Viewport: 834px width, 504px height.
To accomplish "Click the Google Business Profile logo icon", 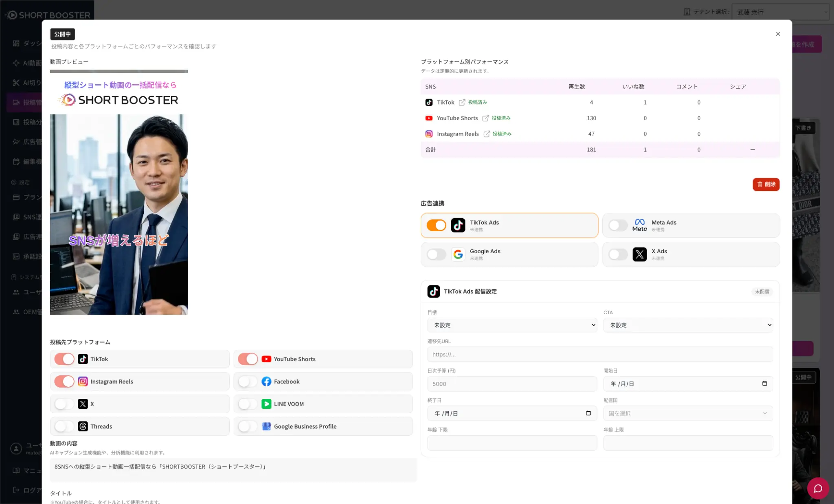I will coord(266,426).
